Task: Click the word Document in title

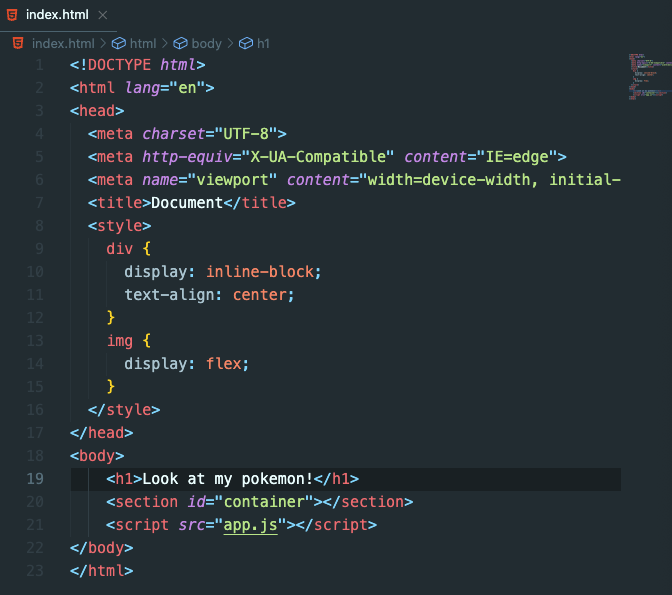Action: pos(187,203)
